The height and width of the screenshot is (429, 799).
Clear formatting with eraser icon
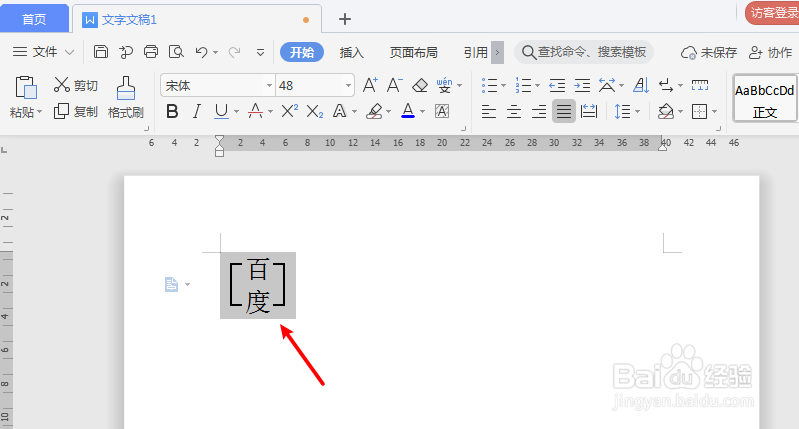point(420,85)
